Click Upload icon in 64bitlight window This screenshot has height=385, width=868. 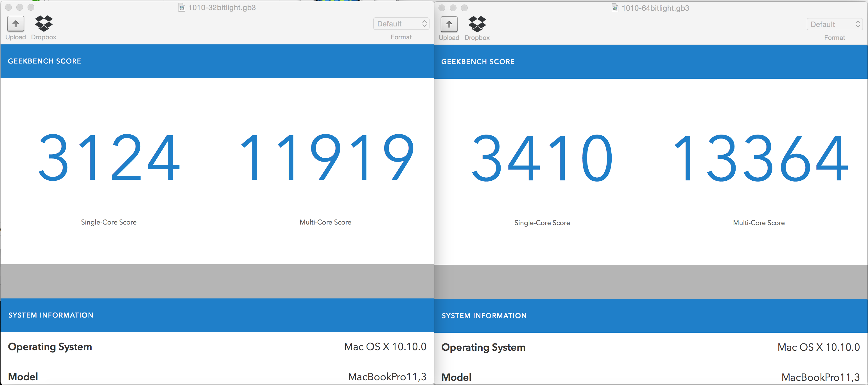tap(449, 24)
